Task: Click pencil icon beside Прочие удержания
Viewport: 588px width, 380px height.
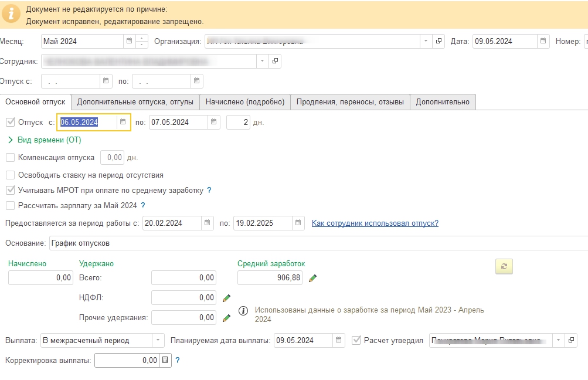Action: (227, 318)
